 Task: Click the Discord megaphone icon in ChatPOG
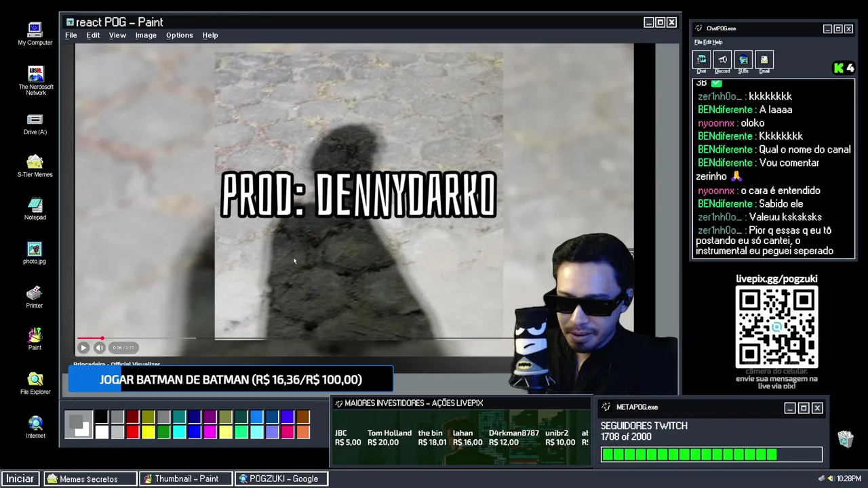(x=722, y=60)
